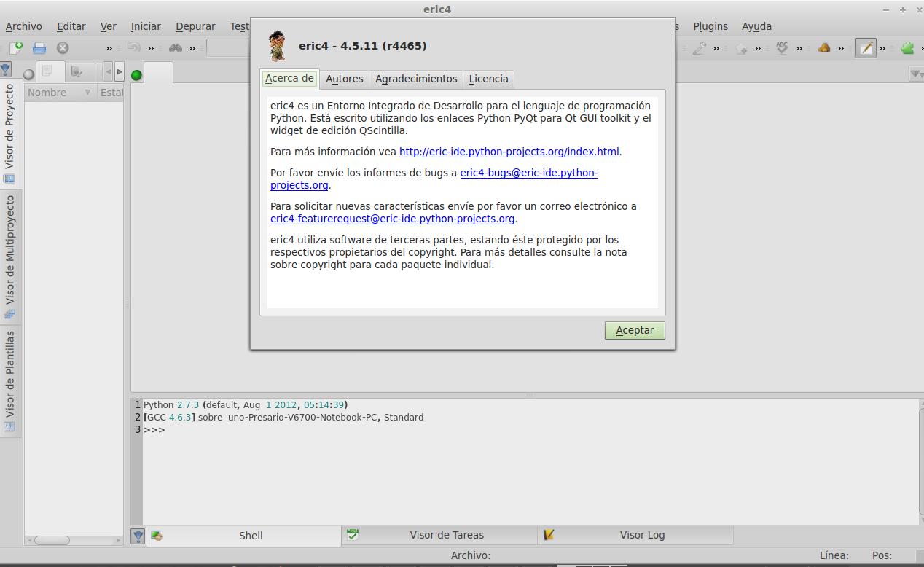Open the Depurar menu

click(x=195, y=26)
